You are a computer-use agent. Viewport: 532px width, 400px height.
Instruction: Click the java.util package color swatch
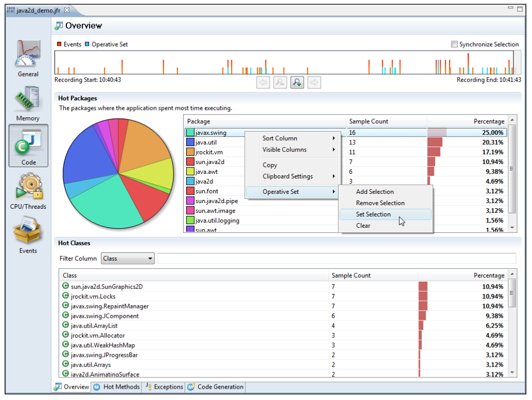(190, 142)
